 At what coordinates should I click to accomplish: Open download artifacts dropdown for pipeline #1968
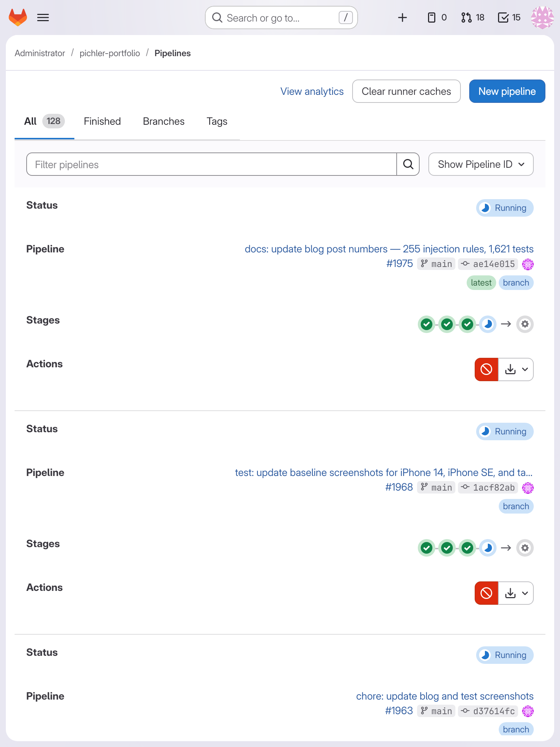[x=516, y=593]
